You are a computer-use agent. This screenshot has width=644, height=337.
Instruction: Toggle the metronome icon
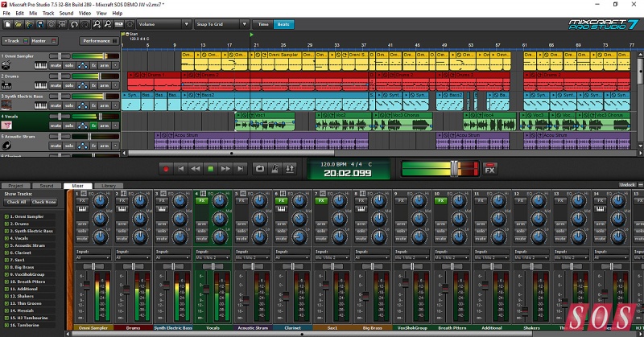275,169
